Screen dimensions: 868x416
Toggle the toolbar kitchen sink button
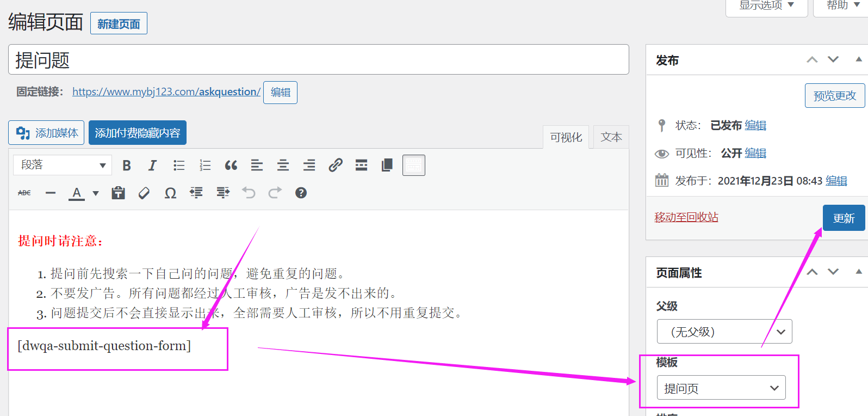[x=413, y=166]
